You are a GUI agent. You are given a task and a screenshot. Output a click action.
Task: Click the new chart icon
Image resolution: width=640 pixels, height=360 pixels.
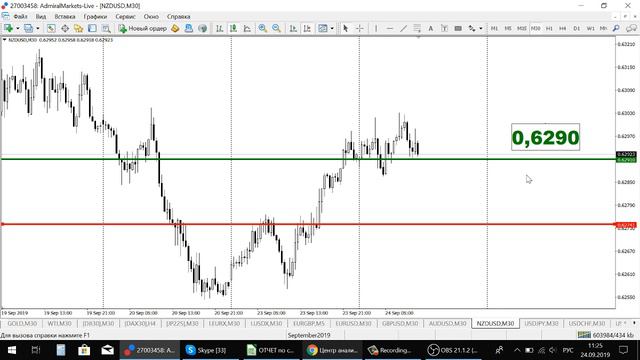[8, 28]
